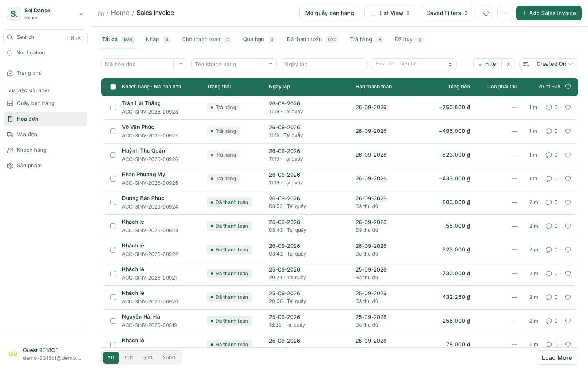
Task: Check the box for Phan Phương My invoice
Action: click(113, 179)
